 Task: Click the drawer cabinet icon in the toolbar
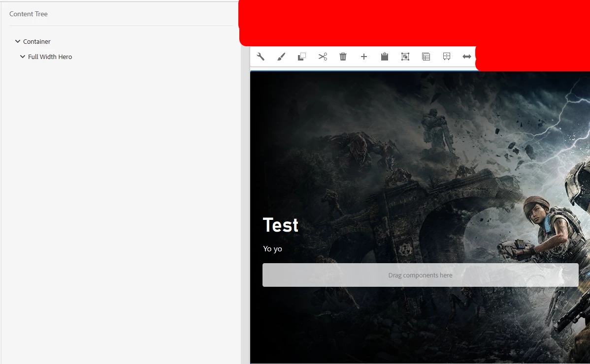tap(447, 57)
